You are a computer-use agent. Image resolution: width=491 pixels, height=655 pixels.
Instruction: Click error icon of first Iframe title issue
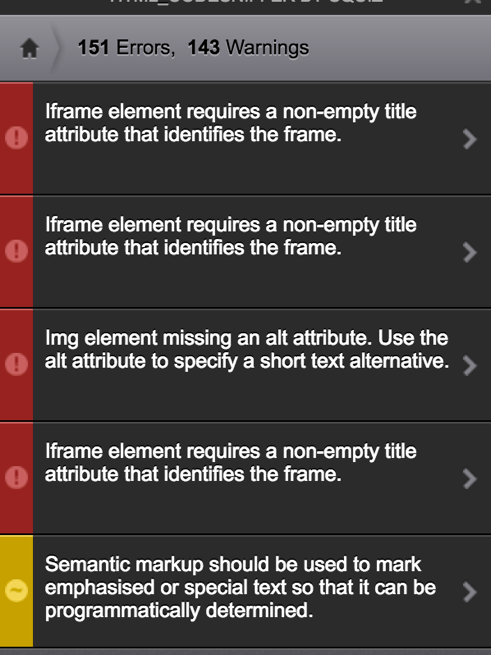[x=17, y=138]
